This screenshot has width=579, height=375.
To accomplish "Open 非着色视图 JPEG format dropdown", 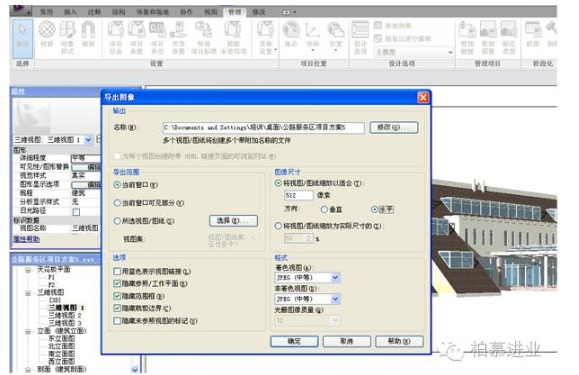I will [335, 299].
